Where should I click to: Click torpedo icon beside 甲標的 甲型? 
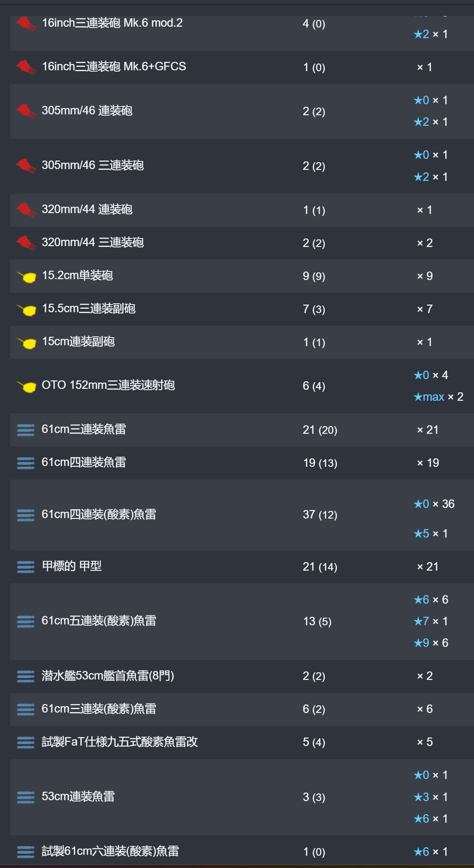(26, 567)
